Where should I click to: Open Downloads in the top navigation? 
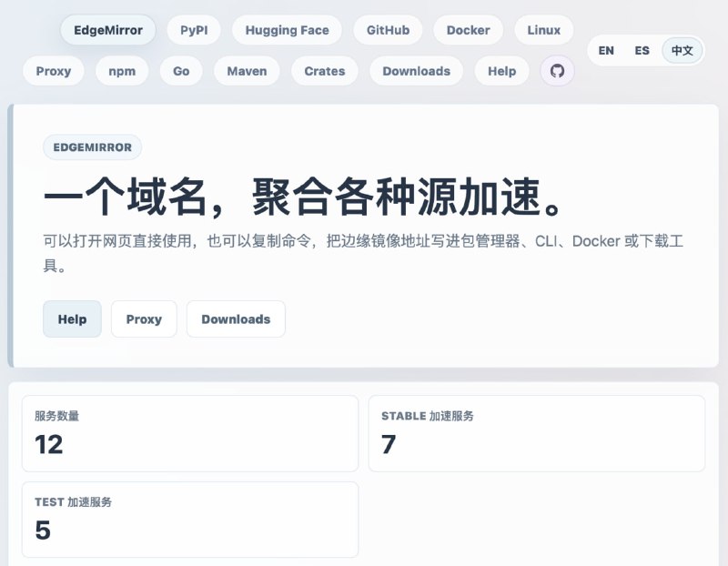[417, 71]
